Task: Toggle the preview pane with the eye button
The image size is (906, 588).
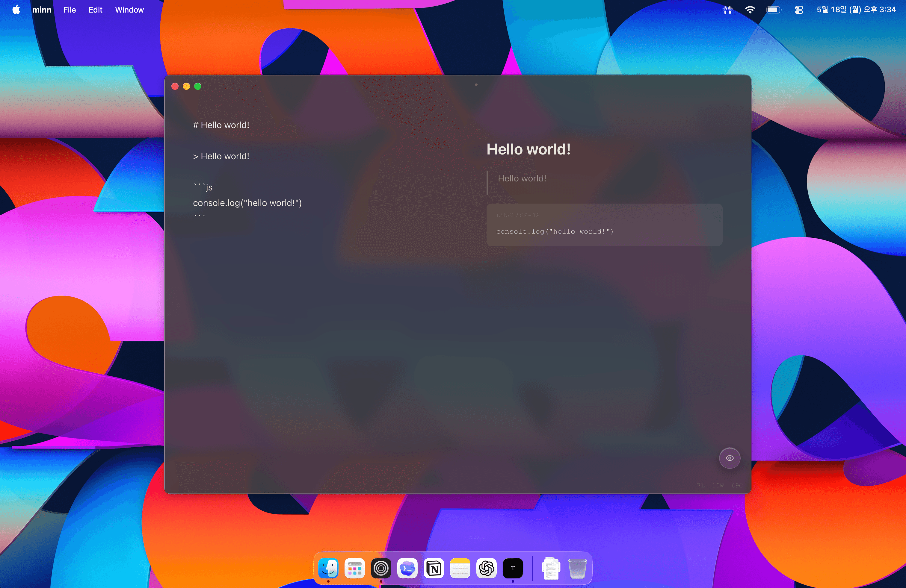Action: [x=729, y=458]
